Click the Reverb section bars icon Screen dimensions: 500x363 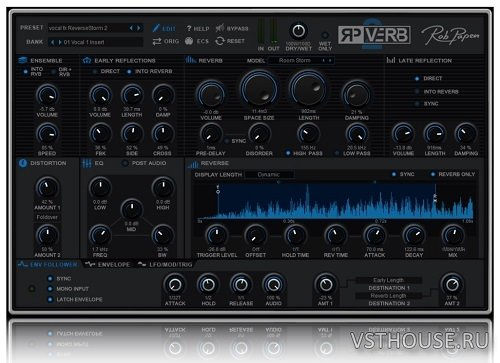pyautogui.click(x=191, y=60)
